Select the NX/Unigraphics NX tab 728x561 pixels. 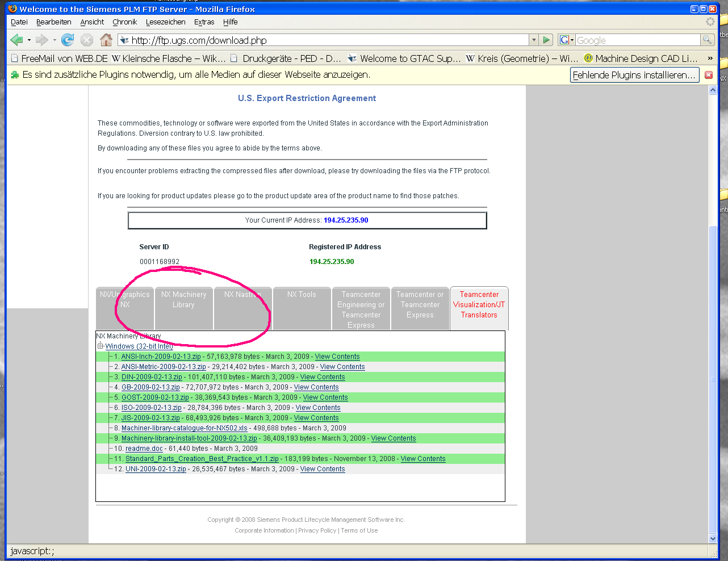point(125,308)
